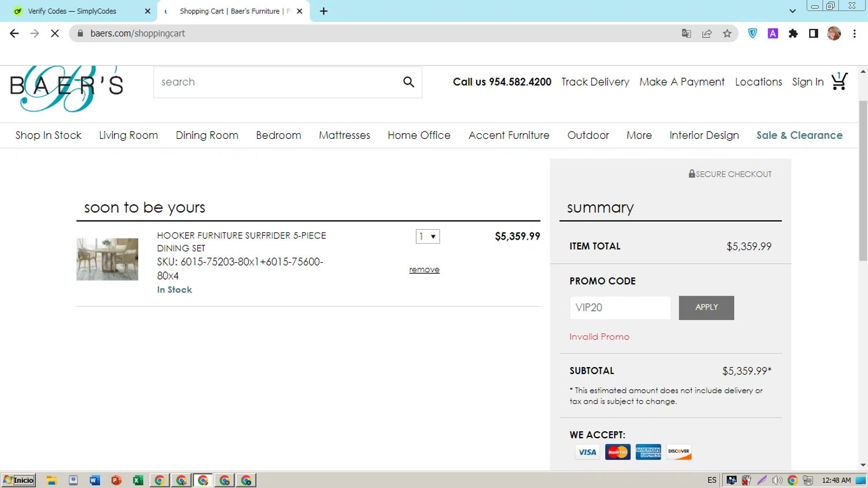868x488 pixels.
Task: Open Accent Furniture menu
Action: [509, 135]
